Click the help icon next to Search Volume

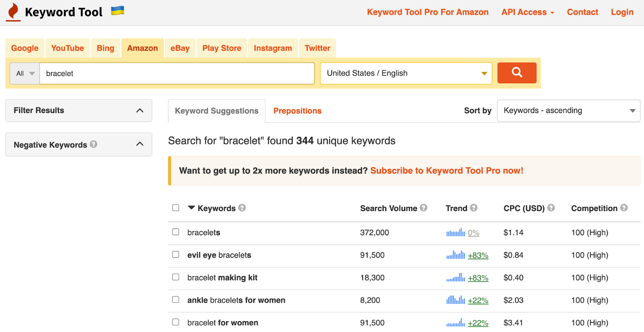(423, 208)
